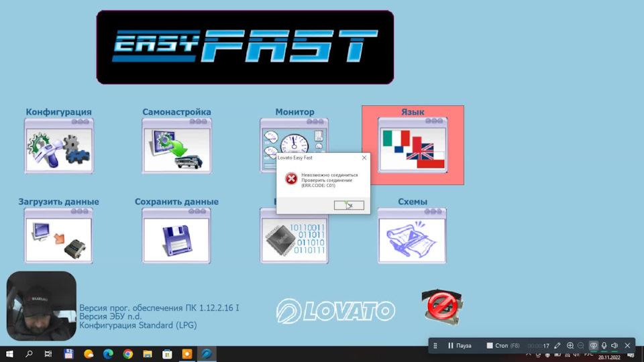The width and height of the screenshot is (644, 362).
Task: Open the Самонастройка self-tuning icon
Action: 176,146
